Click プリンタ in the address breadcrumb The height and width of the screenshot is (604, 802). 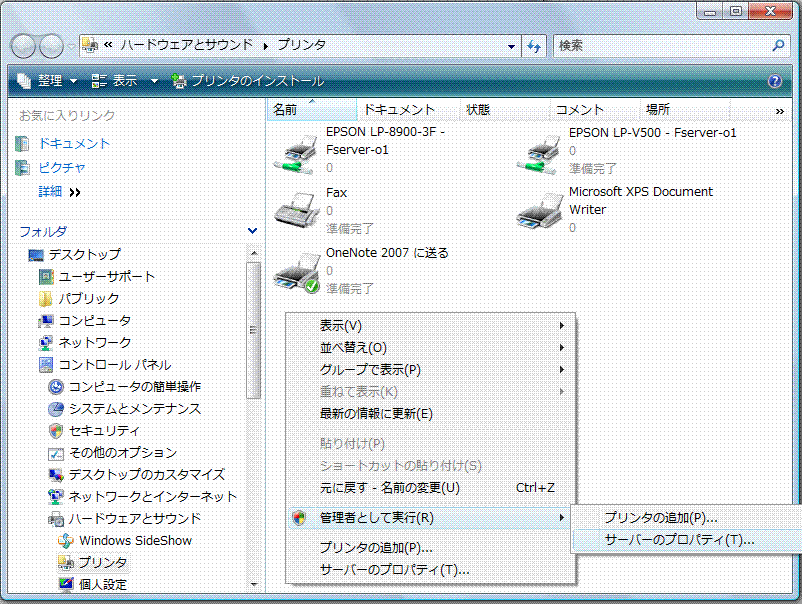(x=302, y=45)
